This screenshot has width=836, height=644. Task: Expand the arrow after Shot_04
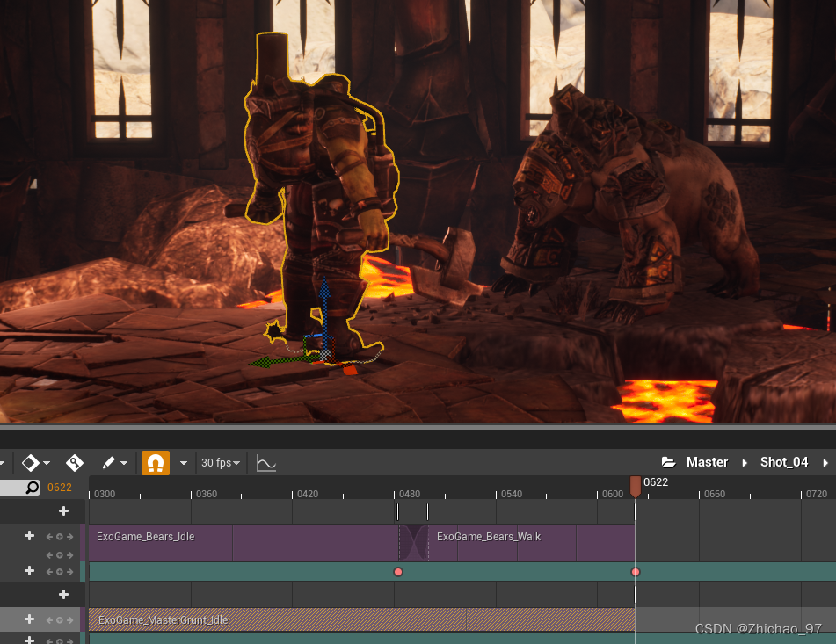click(x=825, y=463)
